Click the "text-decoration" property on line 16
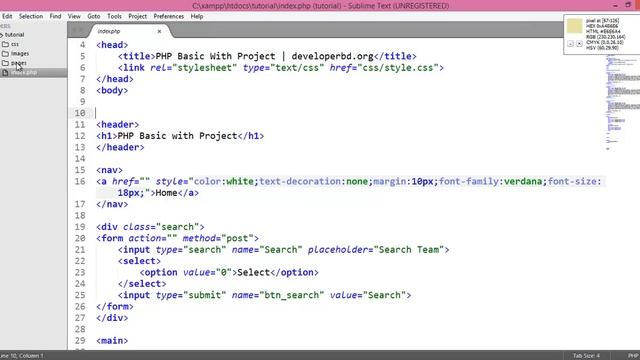The image size is (640, 360). (300, 181)
